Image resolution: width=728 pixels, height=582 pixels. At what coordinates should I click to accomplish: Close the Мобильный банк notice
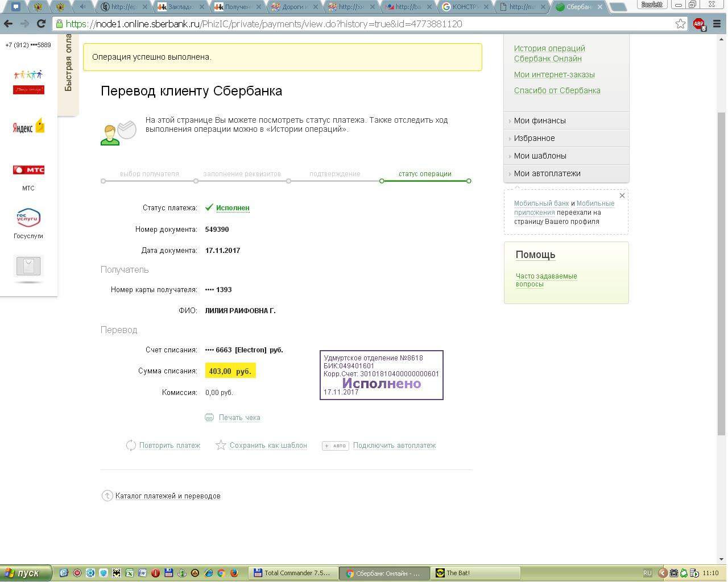coord(622,196)
